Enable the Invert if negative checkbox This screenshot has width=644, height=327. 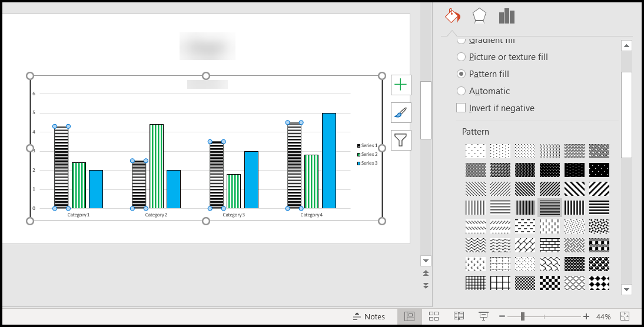point(462,108)
